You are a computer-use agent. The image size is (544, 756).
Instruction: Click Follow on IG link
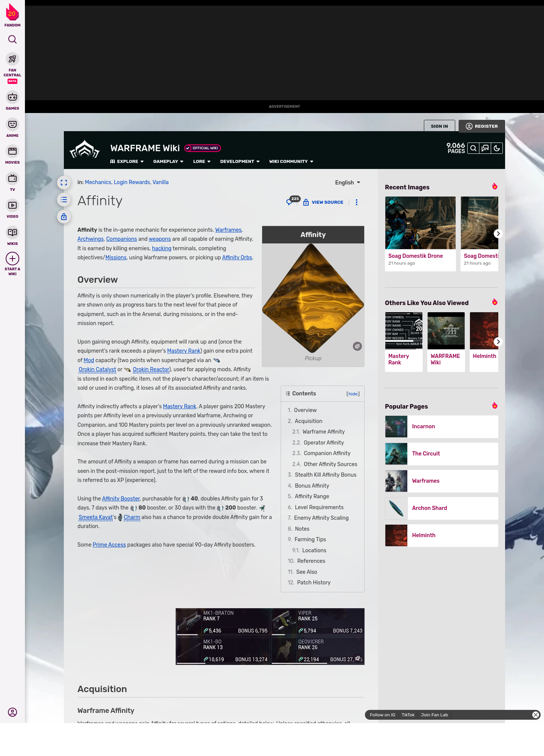click(382, 715)
